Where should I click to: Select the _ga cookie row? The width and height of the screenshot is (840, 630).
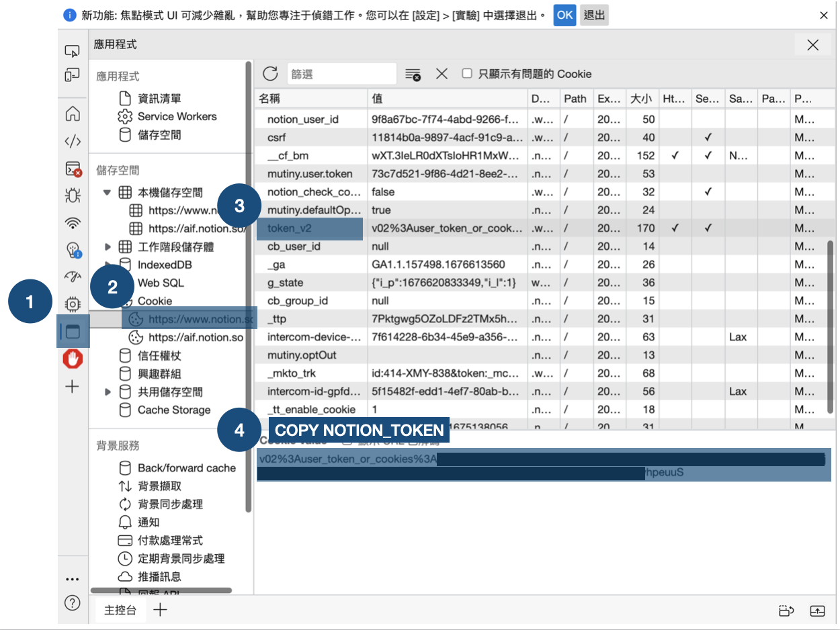point(544,265)
